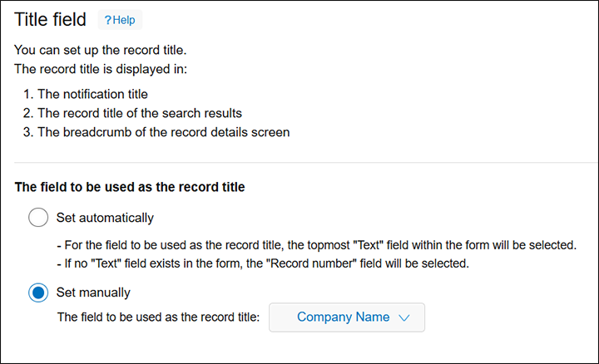This screenshot has height=364, width=599.
Task: Choose the "Set manually" radio button
Action: 38,293
